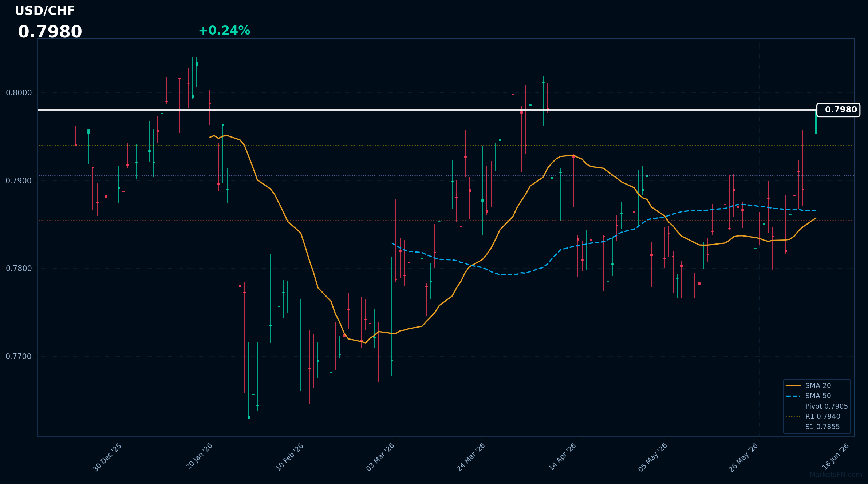Click the latest green candle at right edge
The image size is (868, 484).
point(816,122)
